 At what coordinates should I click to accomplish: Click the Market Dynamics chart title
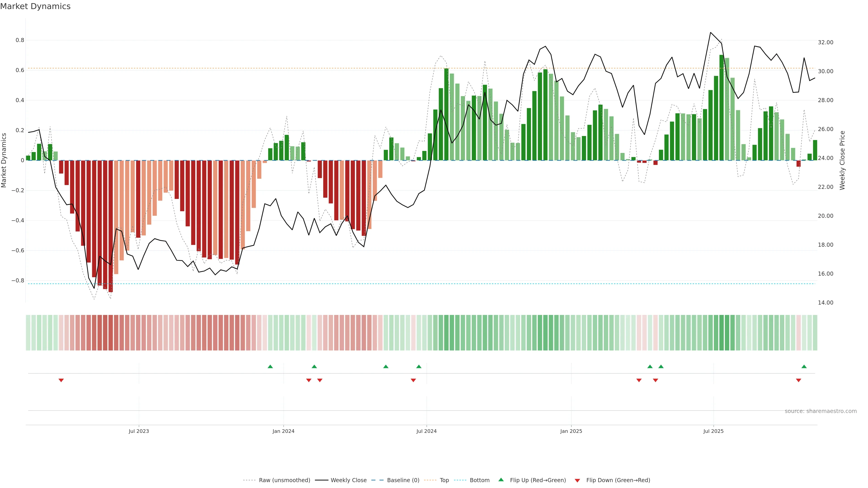35,6
